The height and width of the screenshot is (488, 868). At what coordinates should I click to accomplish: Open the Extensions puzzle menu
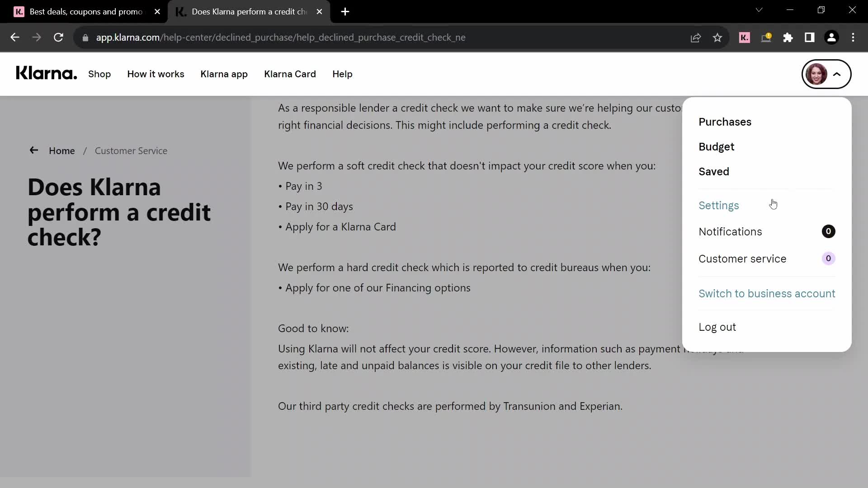tap(788, 38)
